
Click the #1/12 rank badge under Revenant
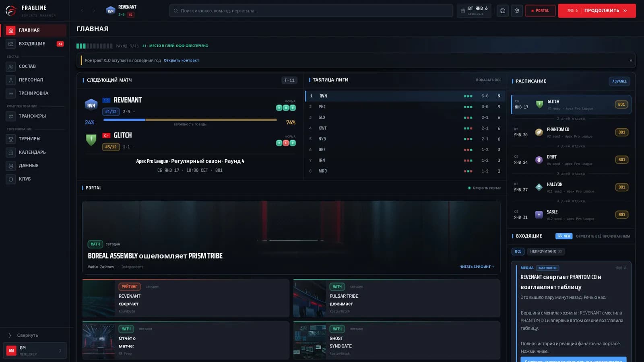[x=111, y=112]
